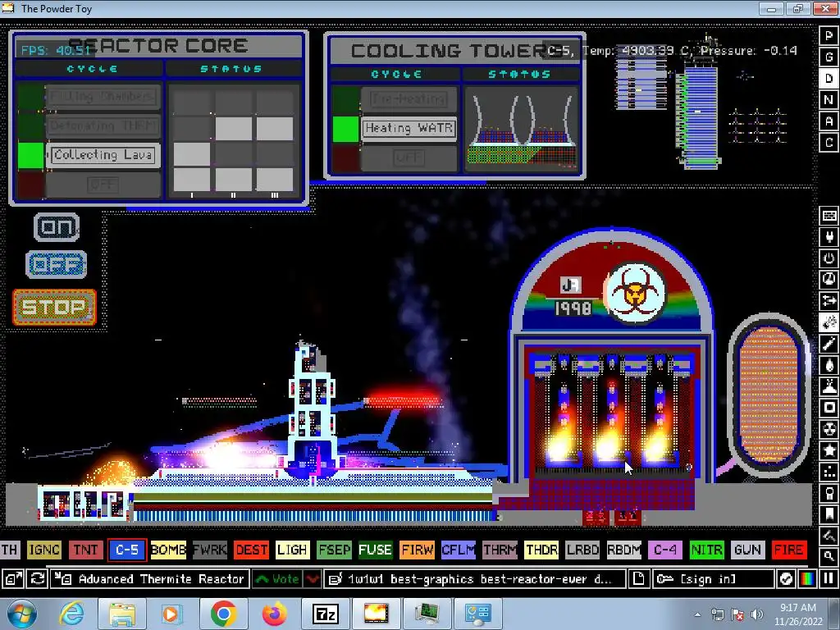
Task: Downvote the save with red arrow
Action: (313, 579)
